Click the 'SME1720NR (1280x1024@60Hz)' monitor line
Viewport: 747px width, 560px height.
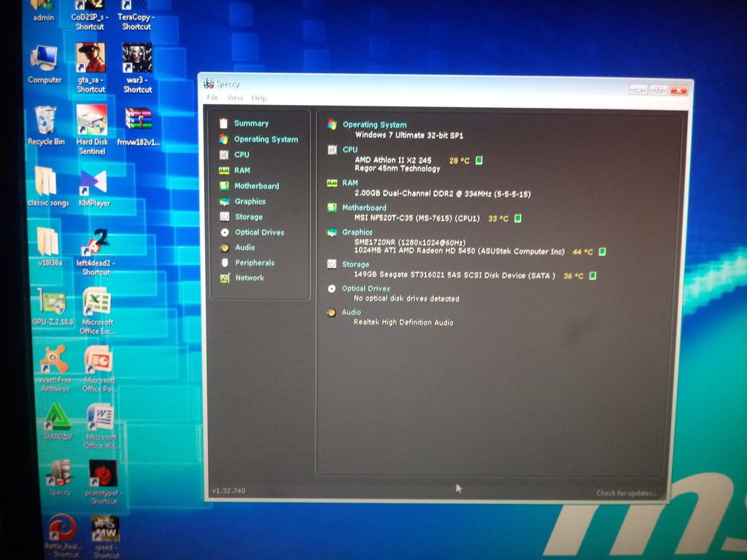point(410,242)
